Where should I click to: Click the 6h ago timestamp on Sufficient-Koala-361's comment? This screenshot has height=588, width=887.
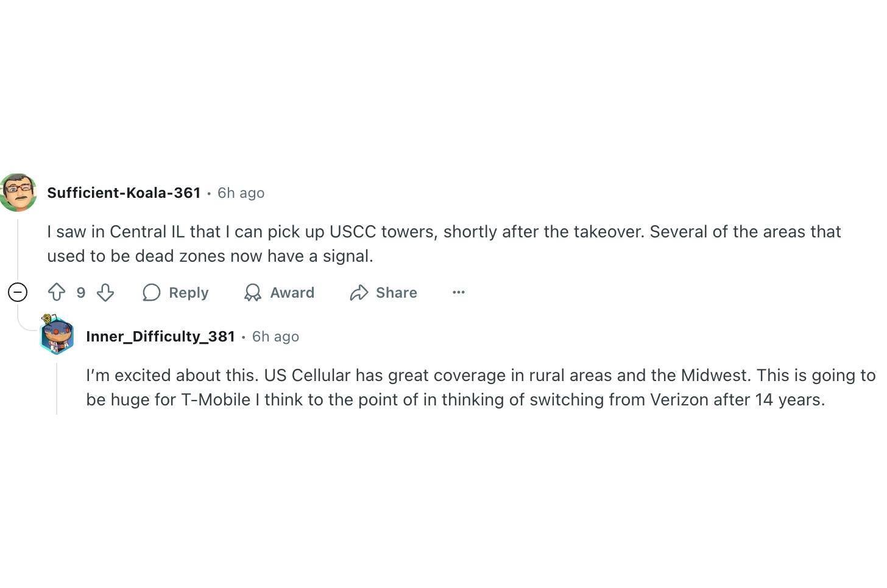click(x=241, y=193)
